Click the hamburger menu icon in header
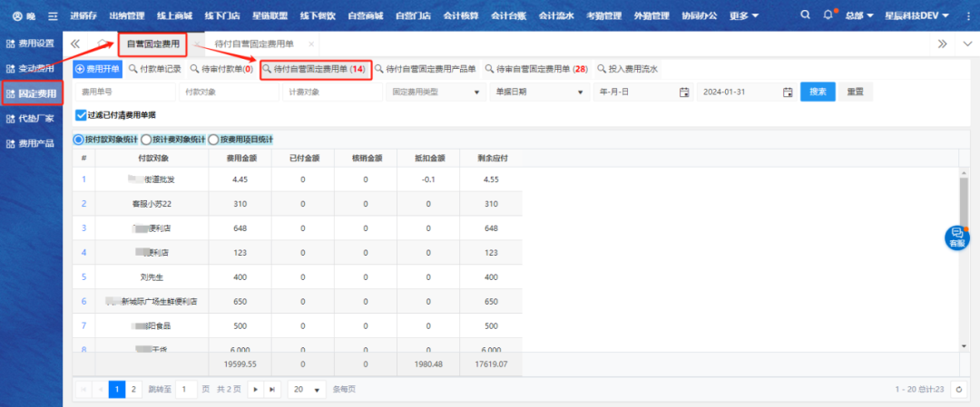Screen dimensions: 980x407 tap(53, 16)
